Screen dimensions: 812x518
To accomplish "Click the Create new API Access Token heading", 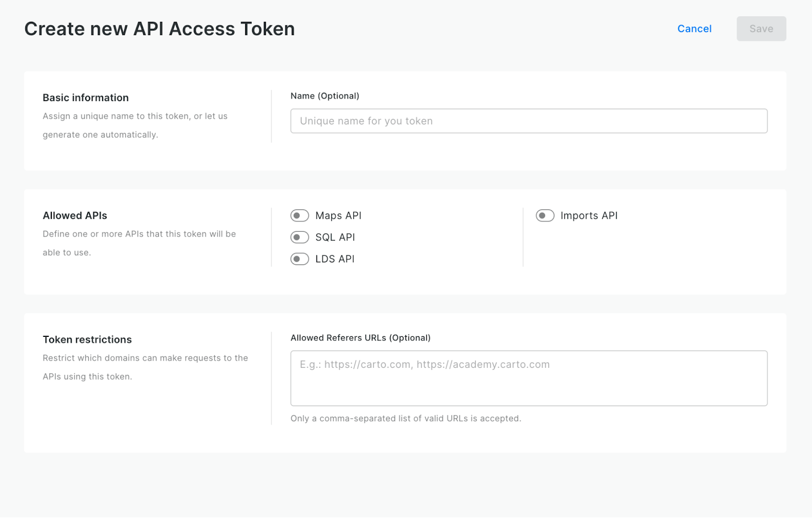I will coord(159,29).
